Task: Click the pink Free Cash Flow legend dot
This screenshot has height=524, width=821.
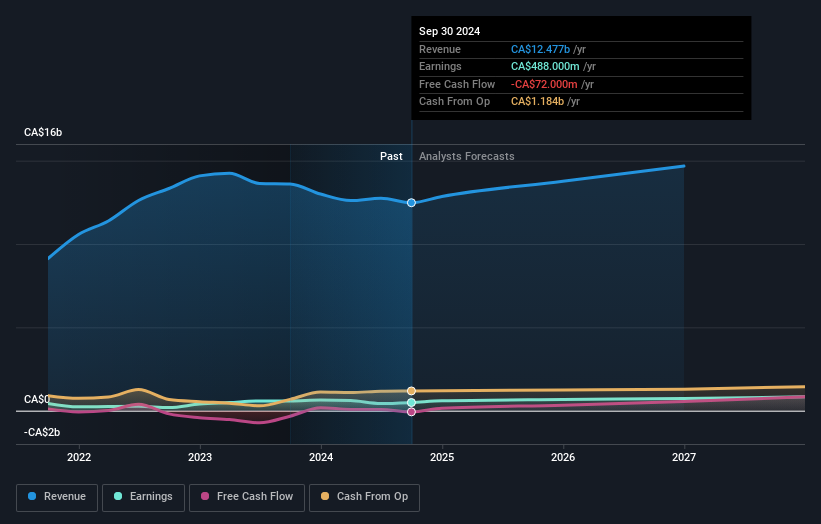Action: point(205,496)
